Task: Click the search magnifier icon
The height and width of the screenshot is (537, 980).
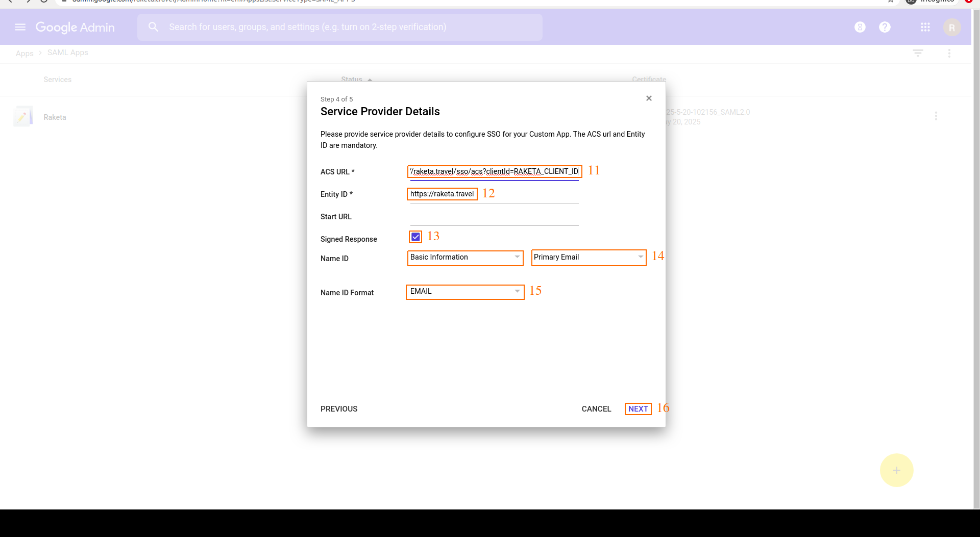Action: (153, 27)
